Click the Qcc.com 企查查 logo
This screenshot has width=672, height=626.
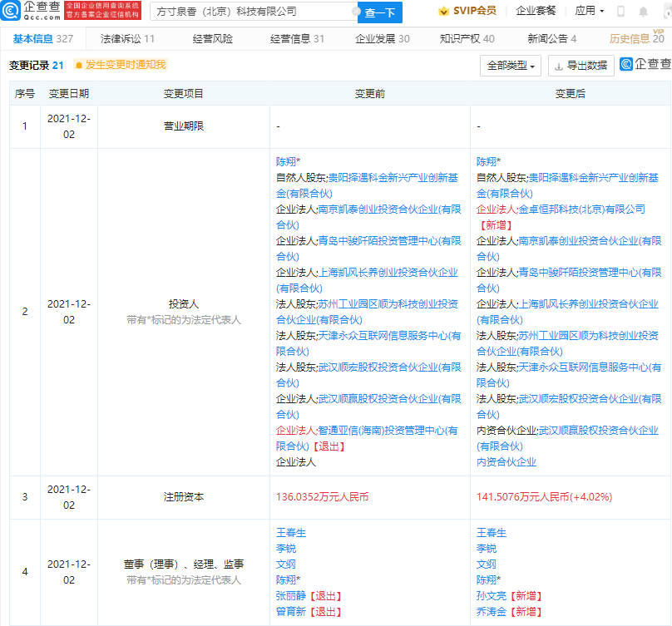coord(31,11)
